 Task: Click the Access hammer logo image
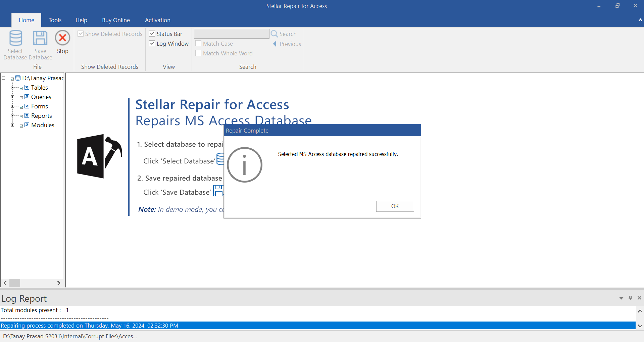100,156
